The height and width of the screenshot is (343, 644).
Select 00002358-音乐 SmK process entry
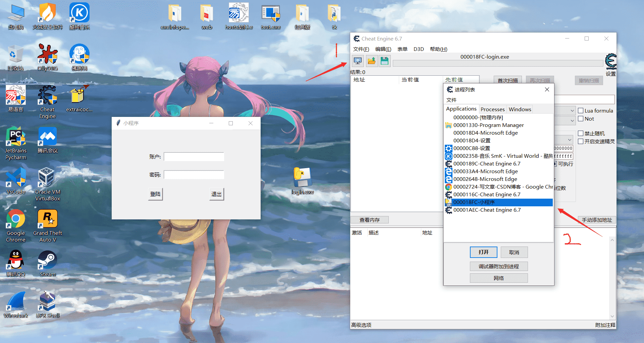(498, 156)
